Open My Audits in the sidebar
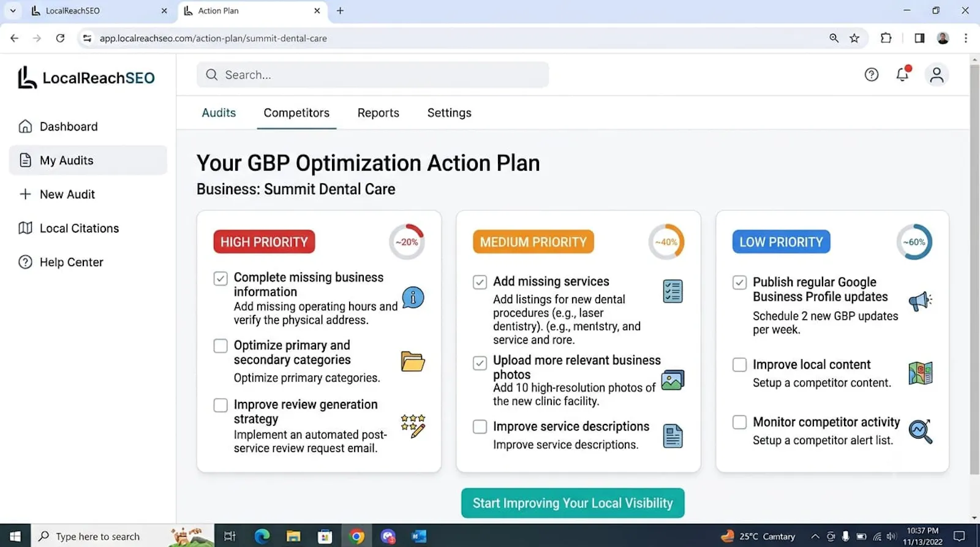The height and width of the screenshot is (547, 980). [88, 160]
